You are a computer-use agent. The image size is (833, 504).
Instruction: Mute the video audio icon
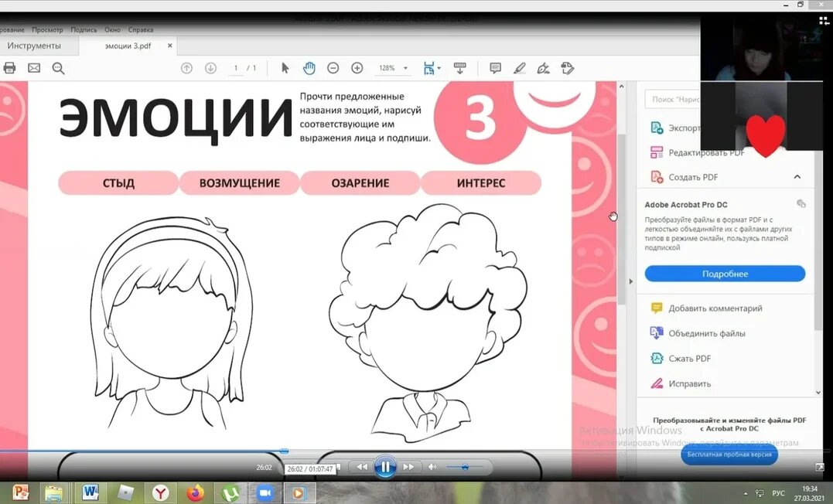click(432, 467)
